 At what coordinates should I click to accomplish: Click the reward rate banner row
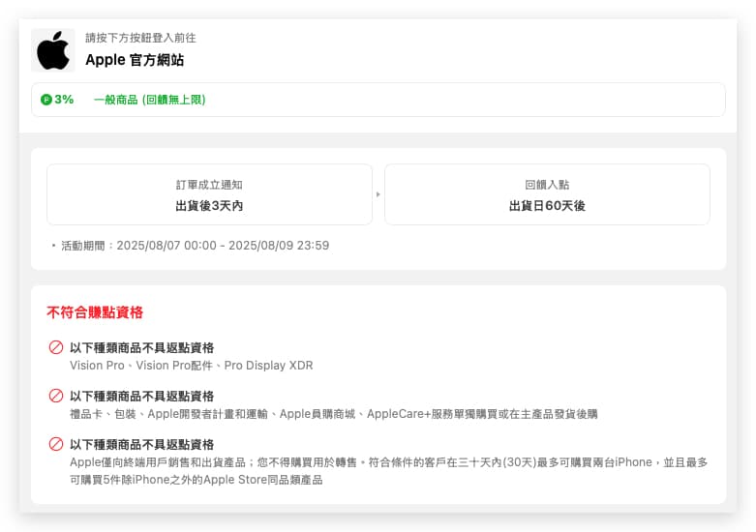[378, 100]
